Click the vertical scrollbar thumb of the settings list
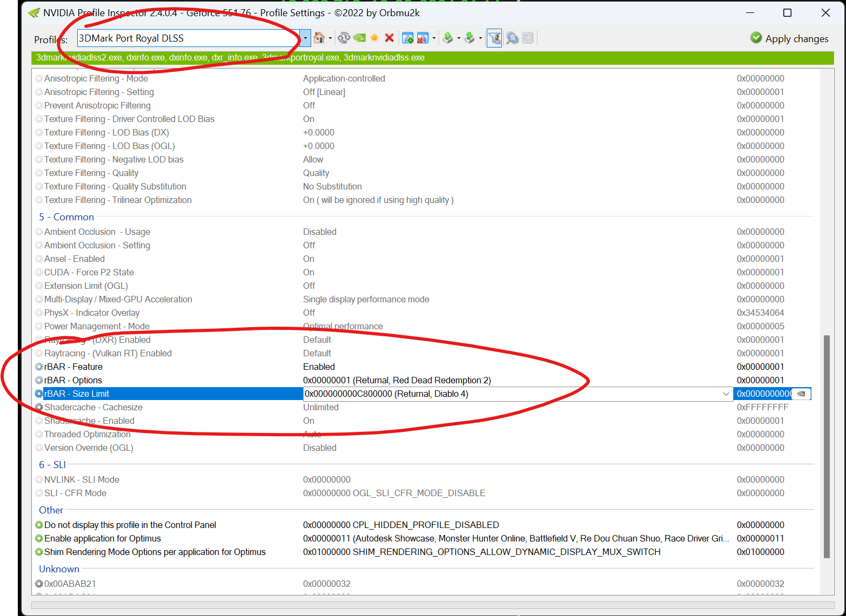 coord(826,446)
